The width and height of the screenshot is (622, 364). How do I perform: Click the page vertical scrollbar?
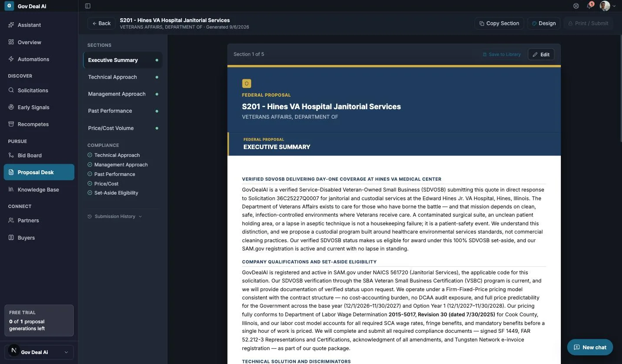pos(620,89)
